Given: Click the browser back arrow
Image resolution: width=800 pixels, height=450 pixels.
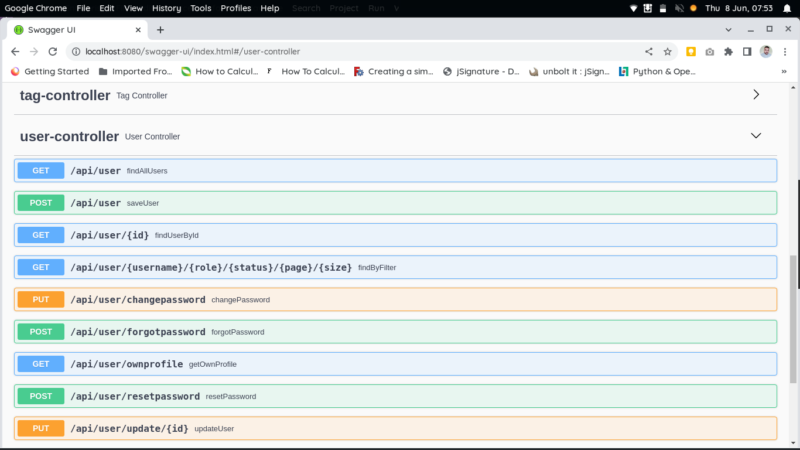Looking at the screenshot, I should tap(15, 51).
